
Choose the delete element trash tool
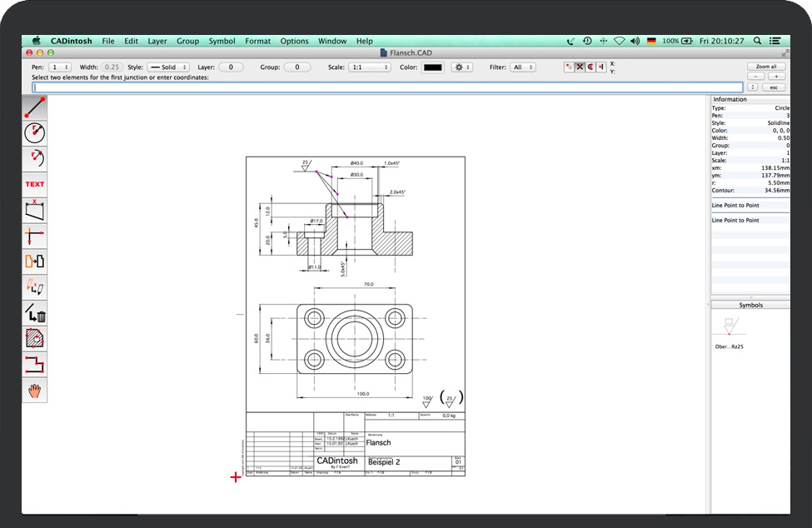click(x=35, y=313)
